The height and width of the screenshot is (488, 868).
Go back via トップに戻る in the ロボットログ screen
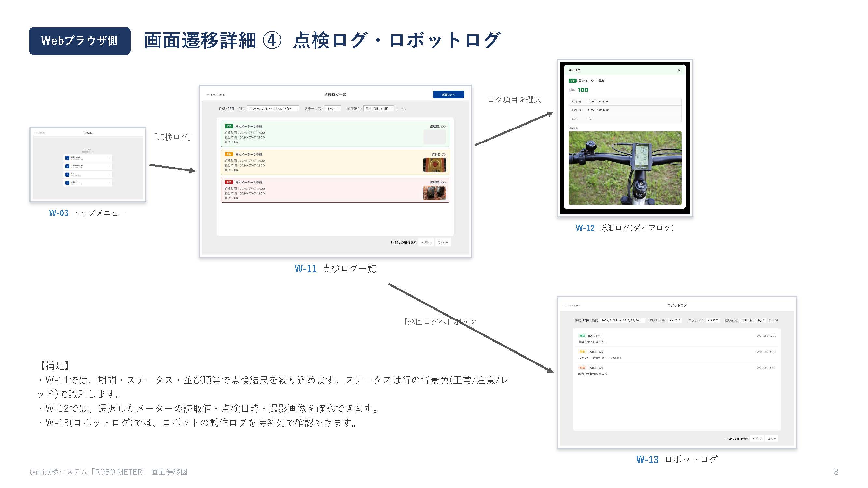coord(572,305)
